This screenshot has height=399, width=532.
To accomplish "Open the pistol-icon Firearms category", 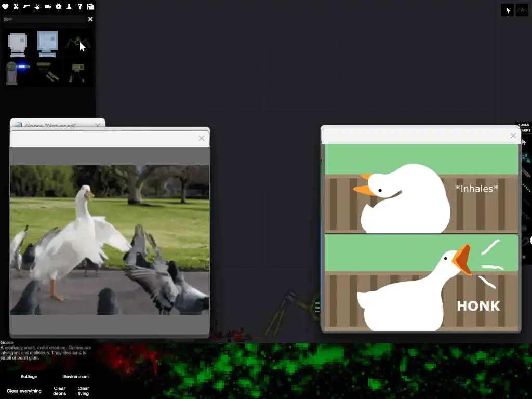I will click(x=26, y=6).
